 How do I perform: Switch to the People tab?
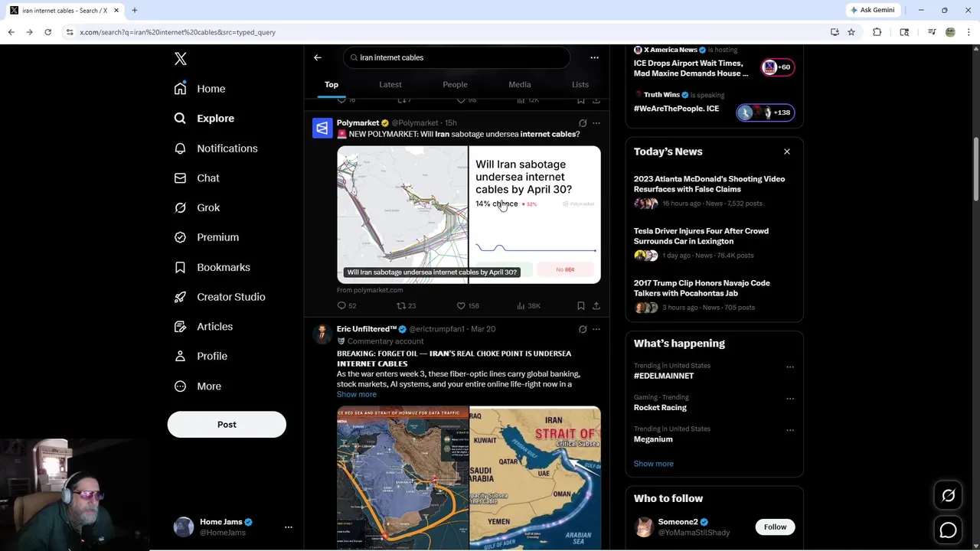pyautogui.click(x=455, y=85)
